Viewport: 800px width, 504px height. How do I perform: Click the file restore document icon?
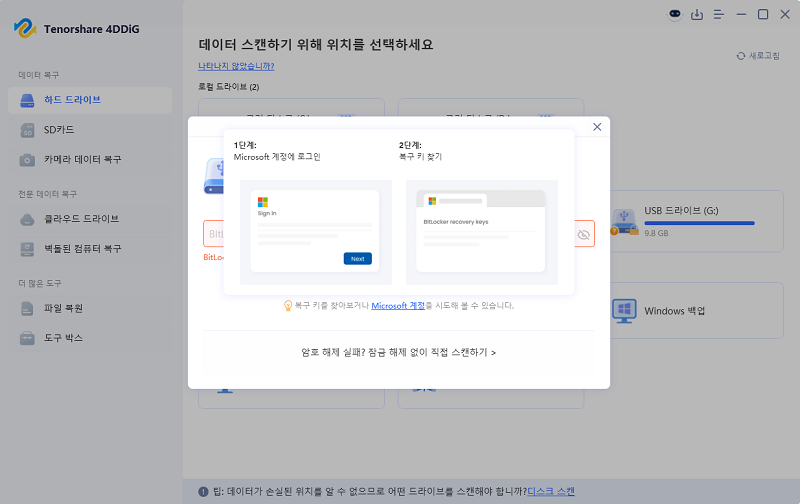[x=27, y=309]
